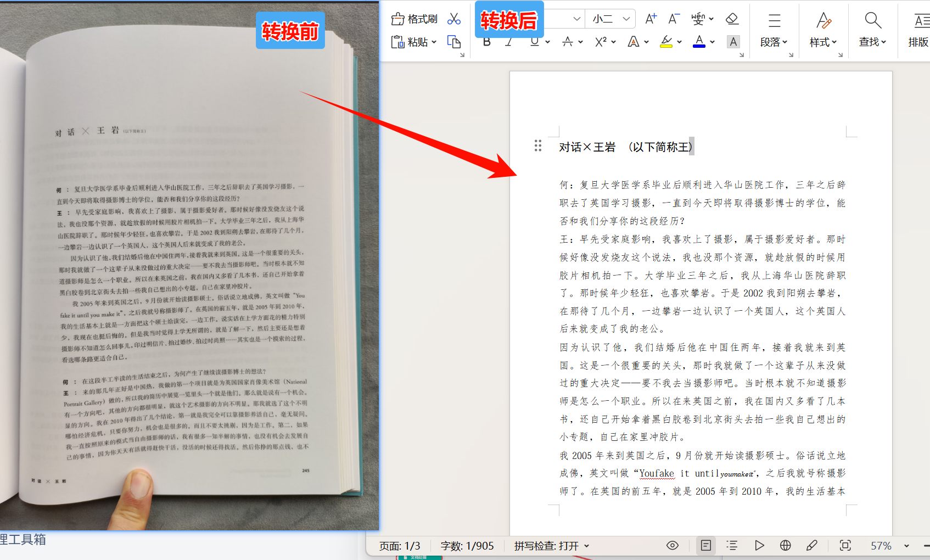Screen dimensions: 930x560
Task: Decrease font size with the A- icon
Action: point(673,18)
